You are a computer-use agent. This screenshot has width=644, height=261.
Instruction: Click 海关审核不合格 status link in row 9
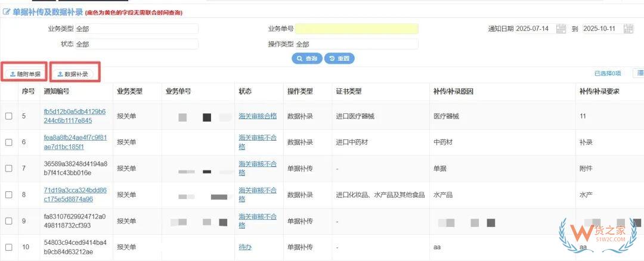pyautogui.click(x=258, y=221)
